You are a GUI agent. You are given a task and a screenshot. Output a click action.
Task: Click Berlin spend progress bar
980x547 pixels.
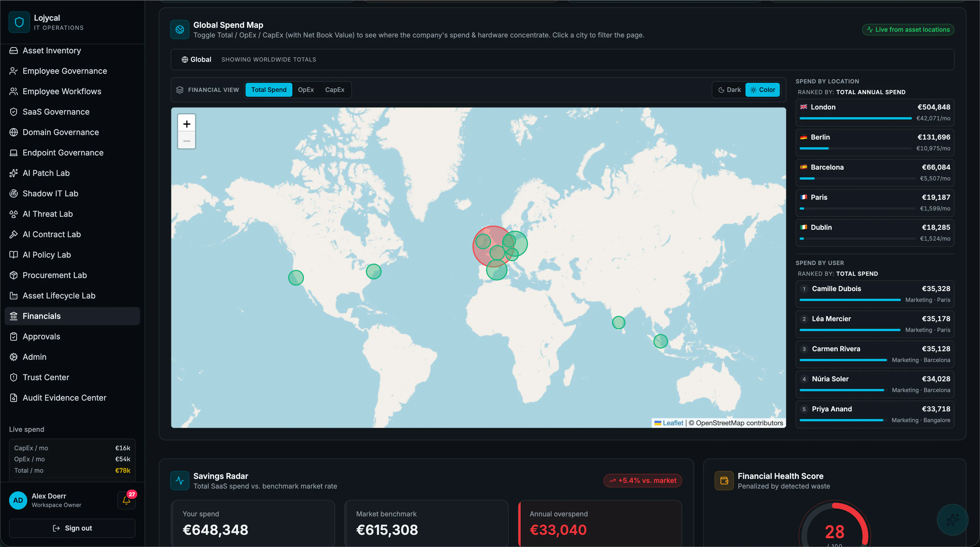[855, 148]
